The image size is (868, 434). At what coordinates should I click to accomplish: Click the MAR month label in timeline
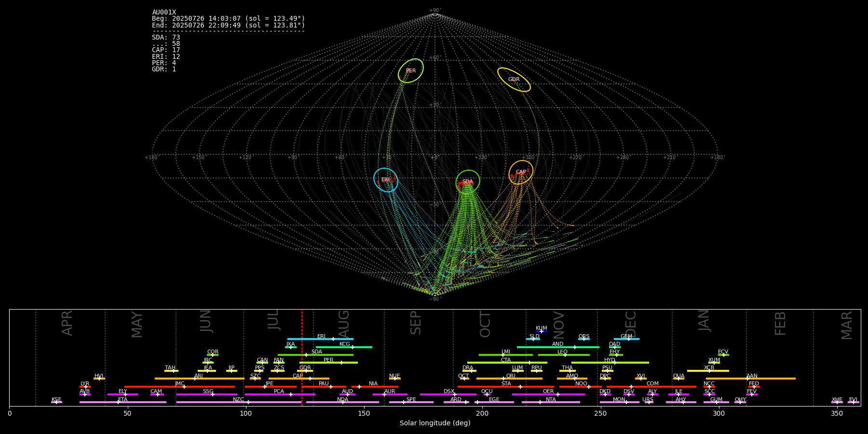coord(847,325)
